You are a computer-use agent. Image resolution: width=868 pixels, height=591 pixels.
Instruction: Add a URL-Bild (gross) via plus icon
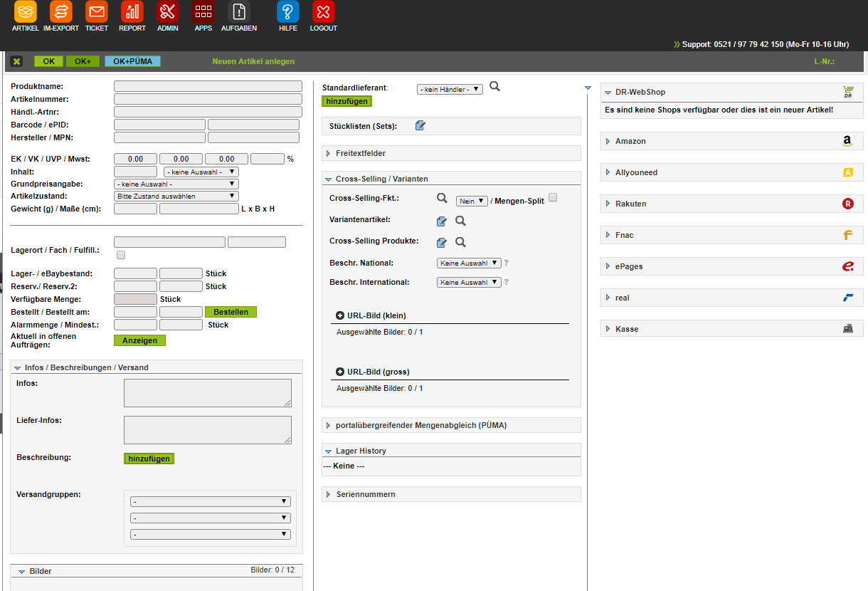[x=340, y=372]
